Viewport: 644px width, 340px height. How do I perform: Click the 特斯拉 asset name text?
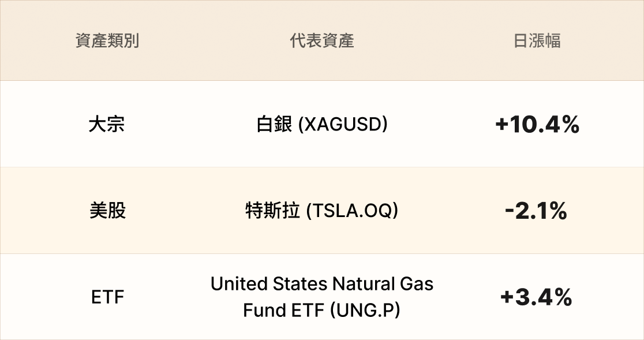coord(272,211)
